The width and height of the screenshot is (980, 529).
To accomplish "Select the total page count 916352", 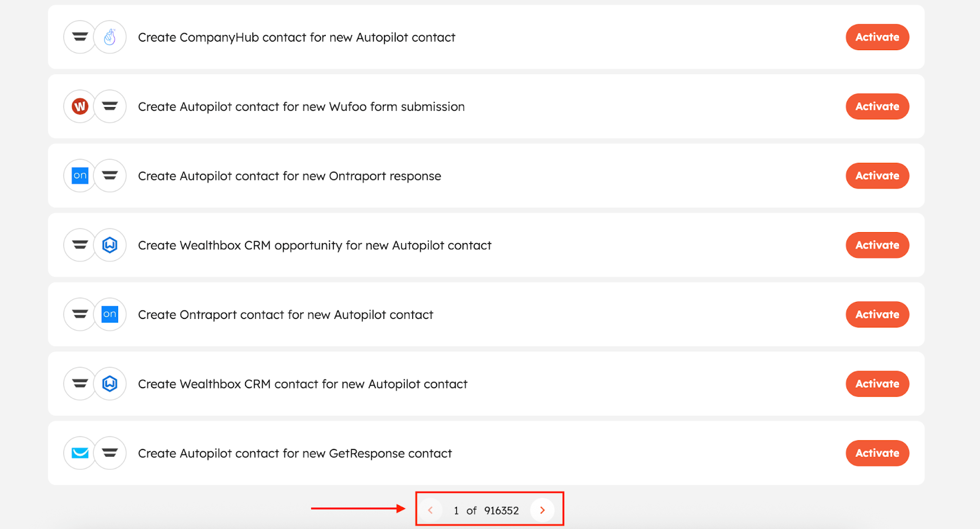I will (x=501, y=509).
